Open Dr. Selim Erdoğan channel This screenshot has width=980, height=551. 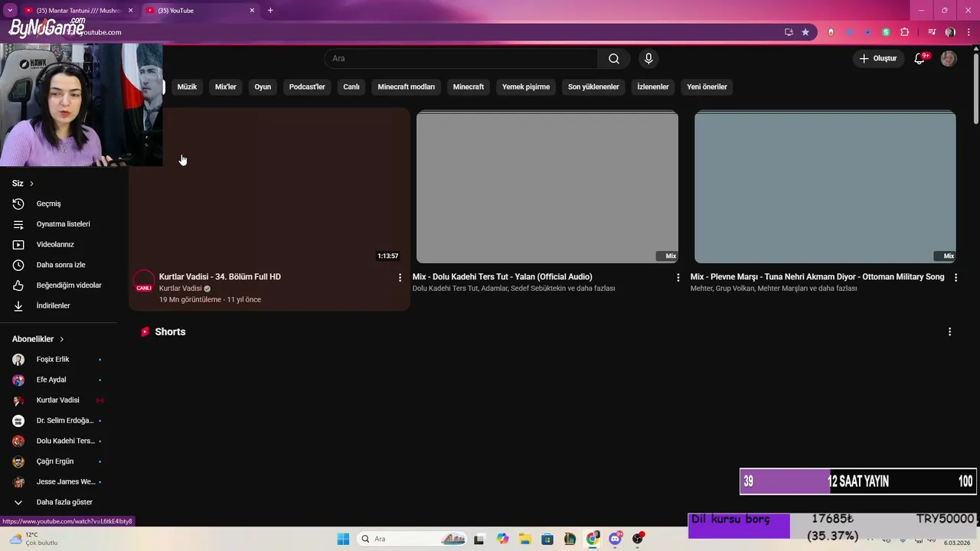pos(60,421)
